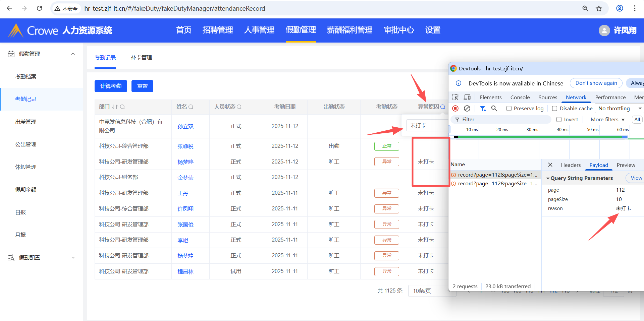Bookmark this page with the star icon
The width and height of the screenshot is (644, 321).
pos(599,8)
